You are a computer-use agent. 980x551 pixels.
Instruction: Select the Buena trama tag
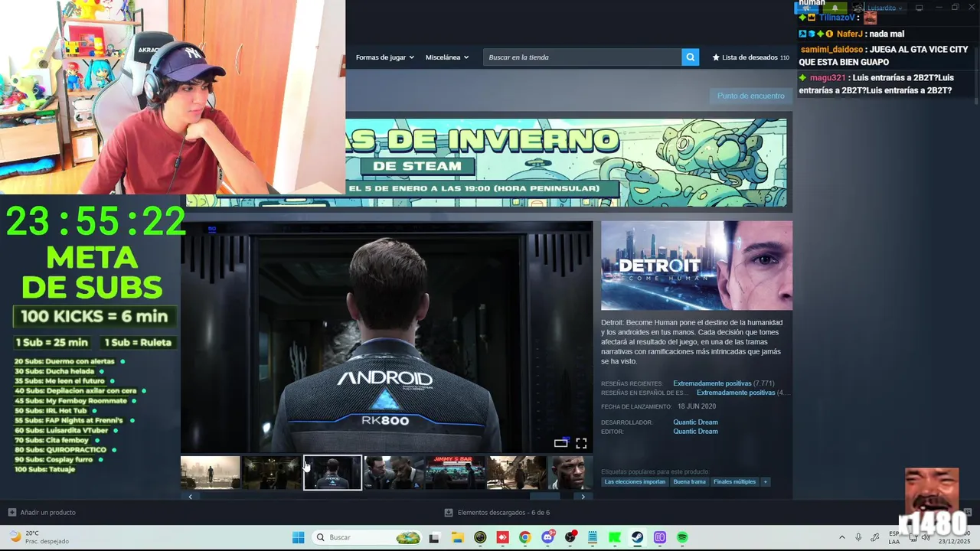689,482
